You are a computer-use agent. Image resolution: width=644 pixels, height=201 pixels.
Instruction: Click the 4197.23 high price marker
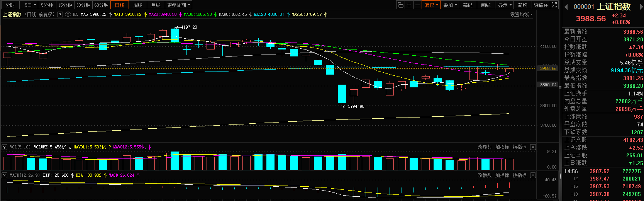pyautogui.click(x=189, y=27)
